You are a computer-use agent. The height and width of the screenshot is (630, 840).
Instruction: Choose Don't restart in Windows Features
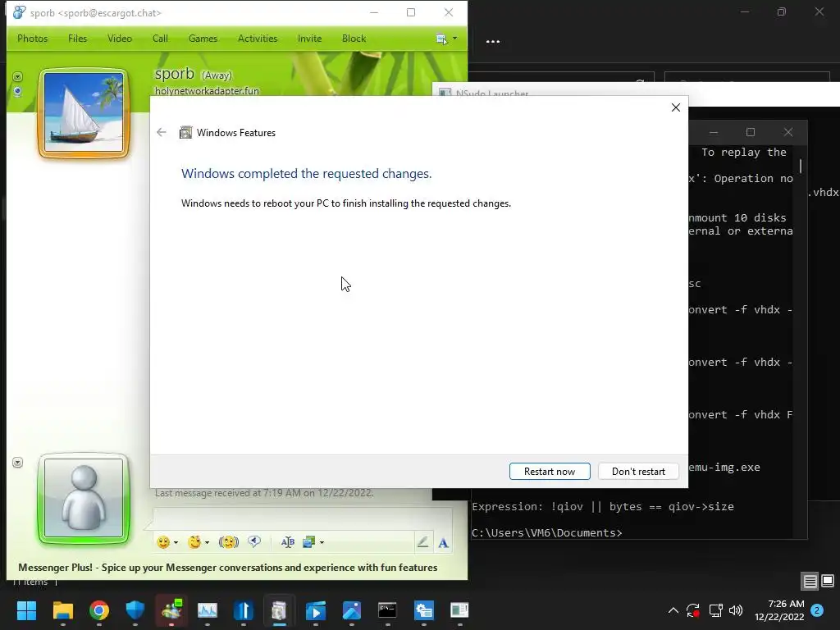click(x=638, y=472)
